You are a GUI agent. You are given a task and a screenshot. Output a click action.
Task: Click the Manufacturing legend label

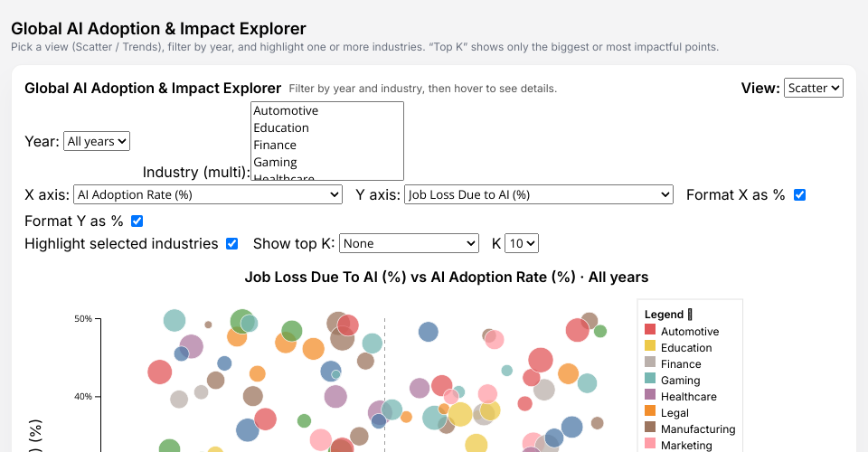(x=698, y=429)
